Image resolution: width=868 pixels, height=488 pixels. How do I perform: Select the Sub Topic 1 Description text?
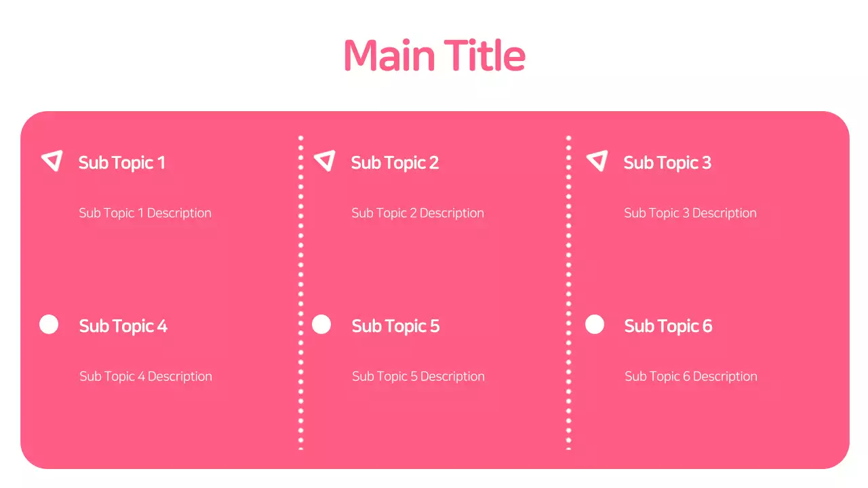click(x=145, y=213)
